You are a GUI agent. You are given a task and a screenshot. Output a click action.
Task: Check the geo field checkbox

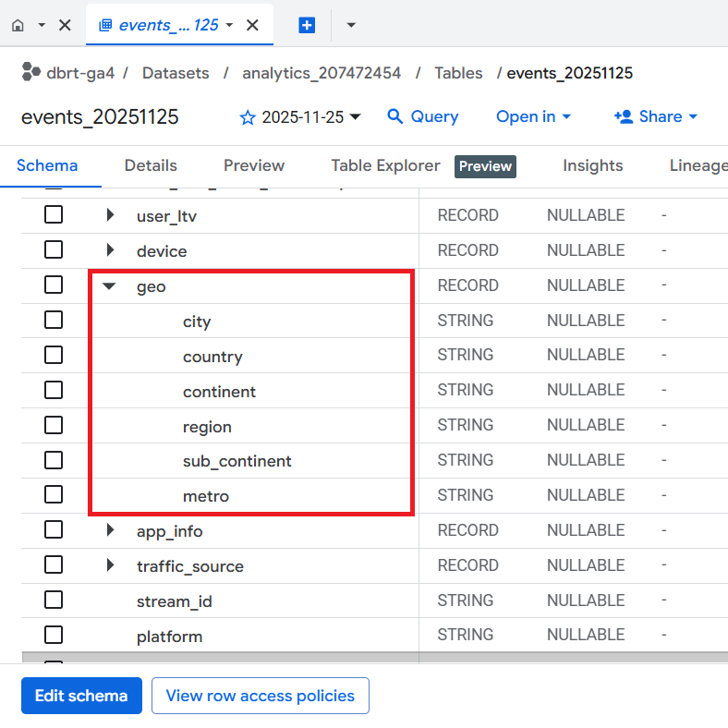point(54,285)
